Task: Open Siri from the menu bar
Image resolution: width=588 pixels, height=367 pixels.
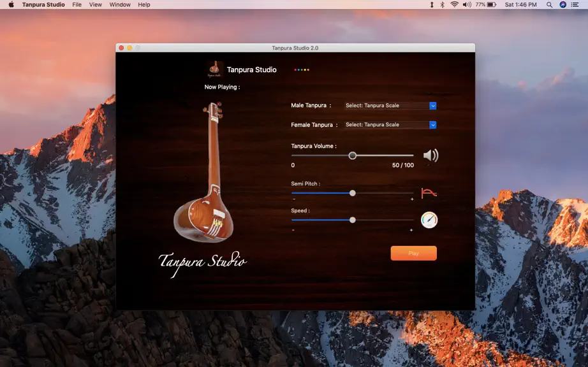Action: [x=562, y=4]
